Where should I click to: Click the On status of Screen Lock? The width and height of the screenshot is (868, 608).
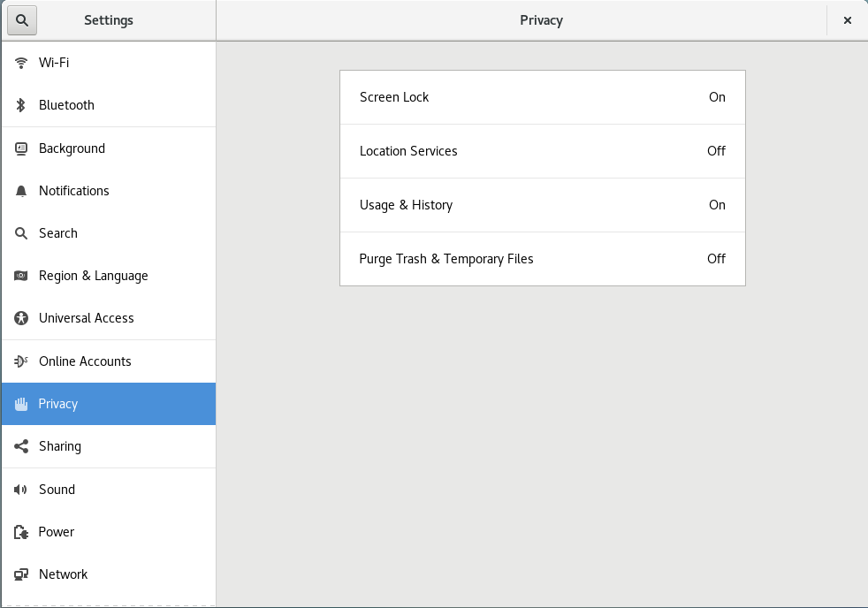tap(717, 97)
